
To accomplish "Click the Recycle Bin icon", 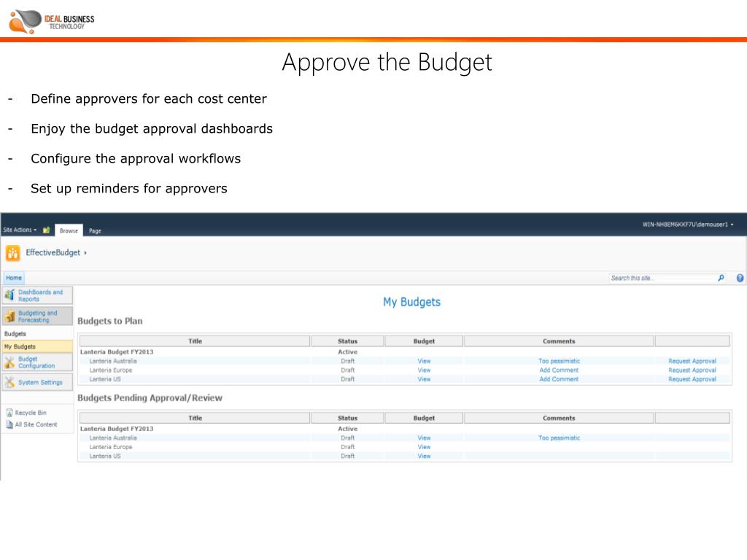I will [x=9, y=413].
